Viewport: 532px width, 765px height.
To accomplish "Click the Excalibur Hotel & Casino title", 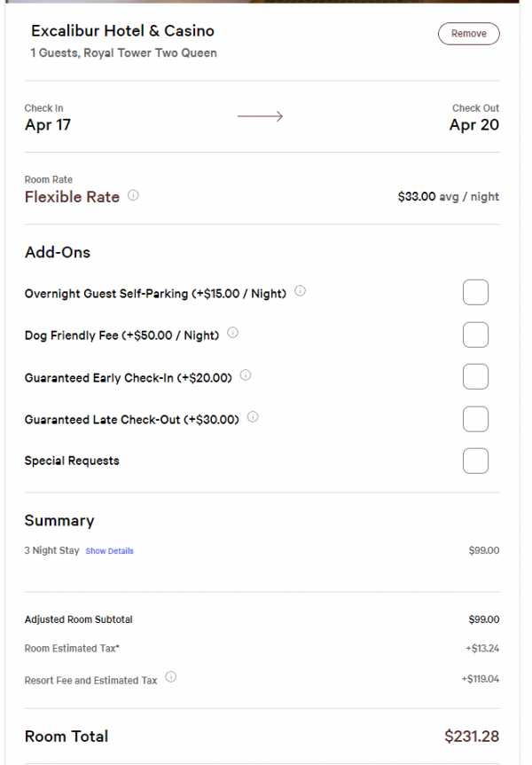I will pos(122,31).
